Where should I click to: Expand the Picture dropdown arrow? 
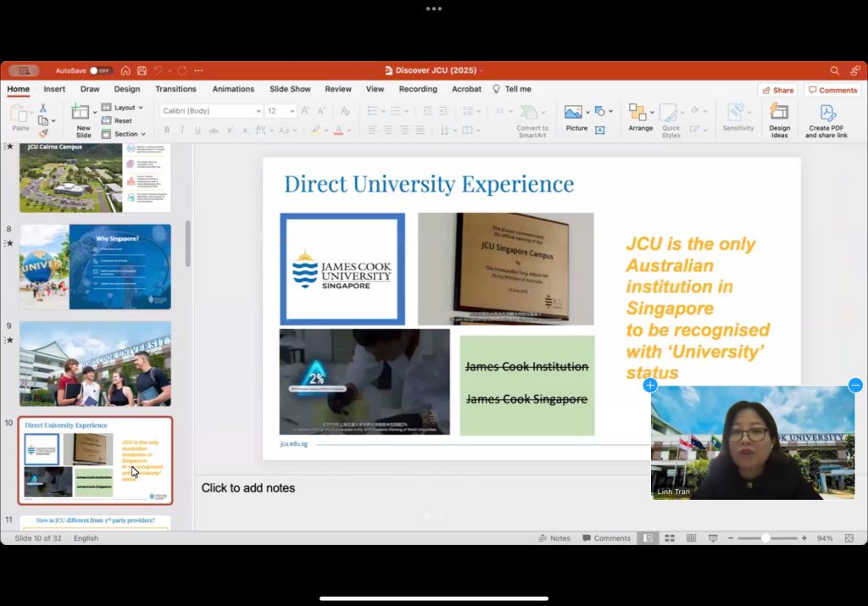tap(588, 111)
